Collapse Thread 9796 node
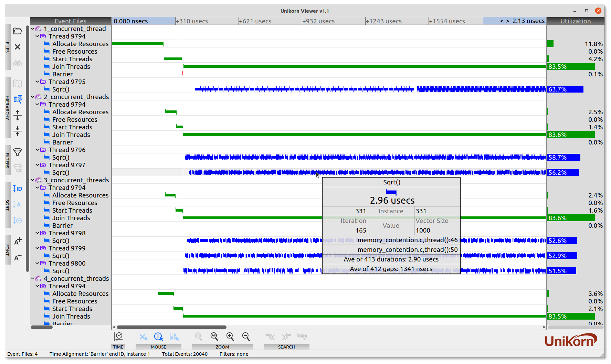The image size is (611, 364). 38,150
